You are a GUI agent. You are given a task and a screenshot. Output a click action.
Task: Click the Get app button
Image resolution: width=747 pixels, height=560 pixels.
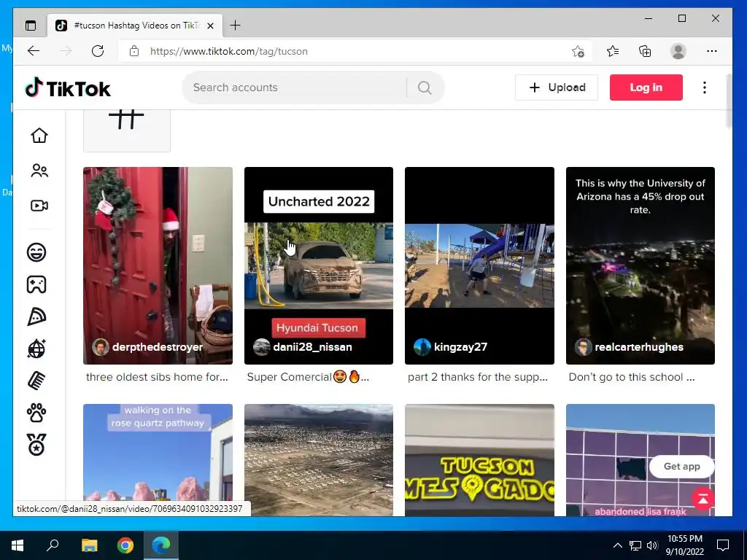(x=682, y=467)
